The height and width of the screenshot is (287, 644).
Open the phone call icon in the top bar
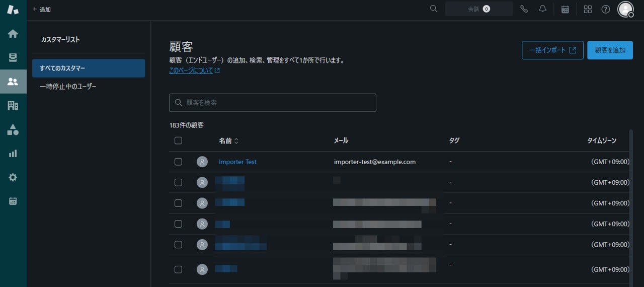524,9
